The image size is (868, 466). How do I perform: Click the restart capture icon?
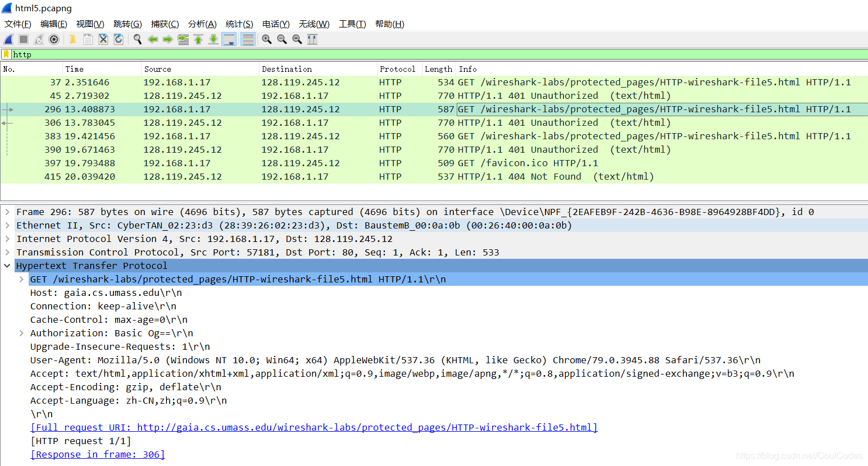tap(39, 39)
